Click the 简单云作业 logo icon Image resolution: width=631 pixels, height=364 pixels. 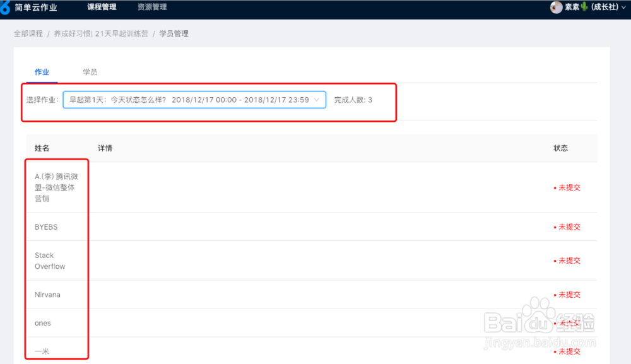coord(4,8)
